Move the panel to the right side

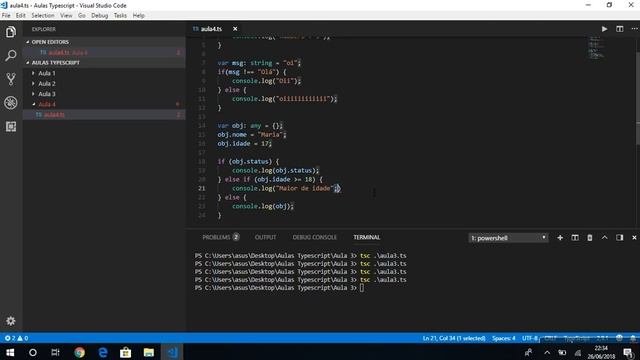(x=620, y=238)
